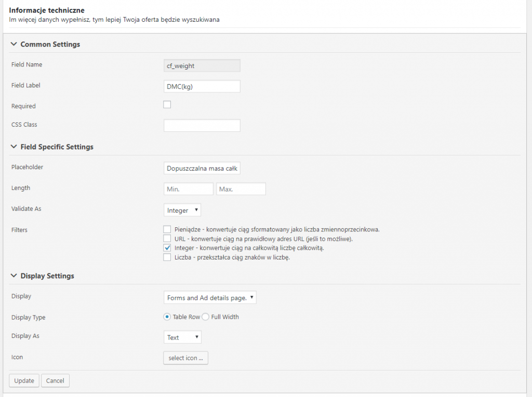Click the Validate As label
The height and width of the screenshot is (397, 532).
tap(26, 209)
